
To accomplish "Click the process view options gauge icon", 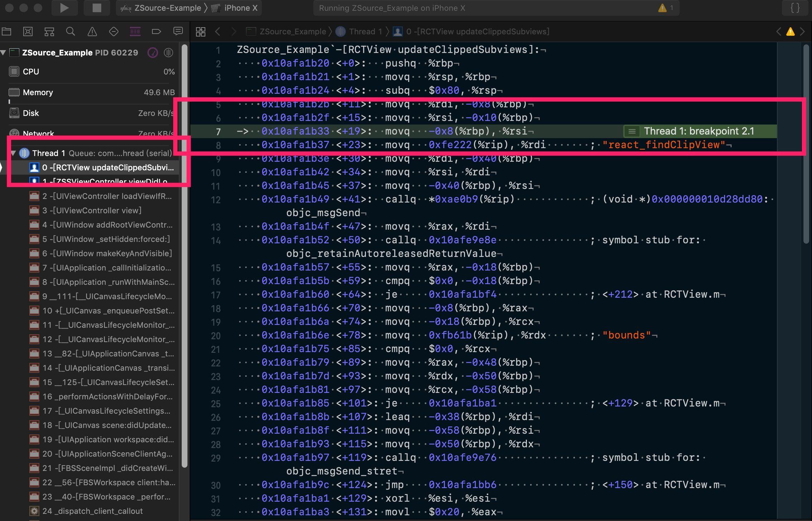I will coord(153,53).
